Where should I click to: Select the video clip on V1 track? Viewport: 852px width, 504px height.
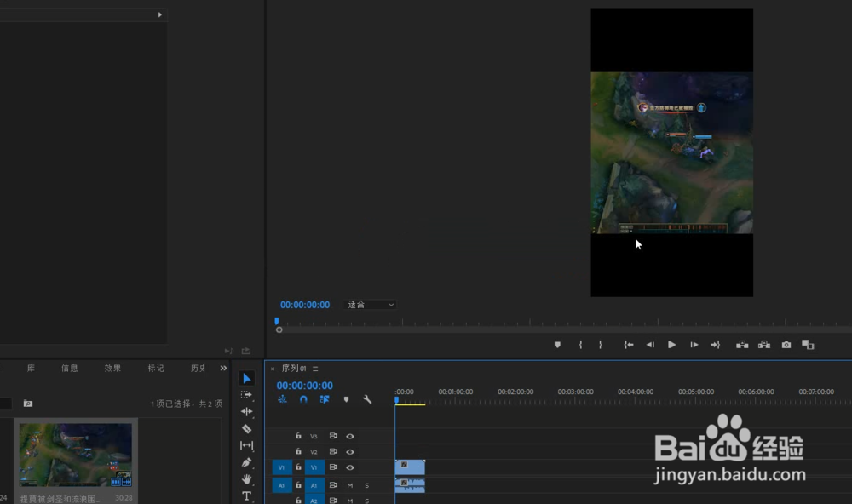tap(411, 467)
